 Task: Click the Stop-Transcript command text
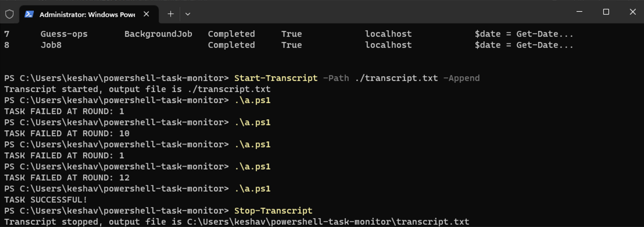click(x=273, y=210)
